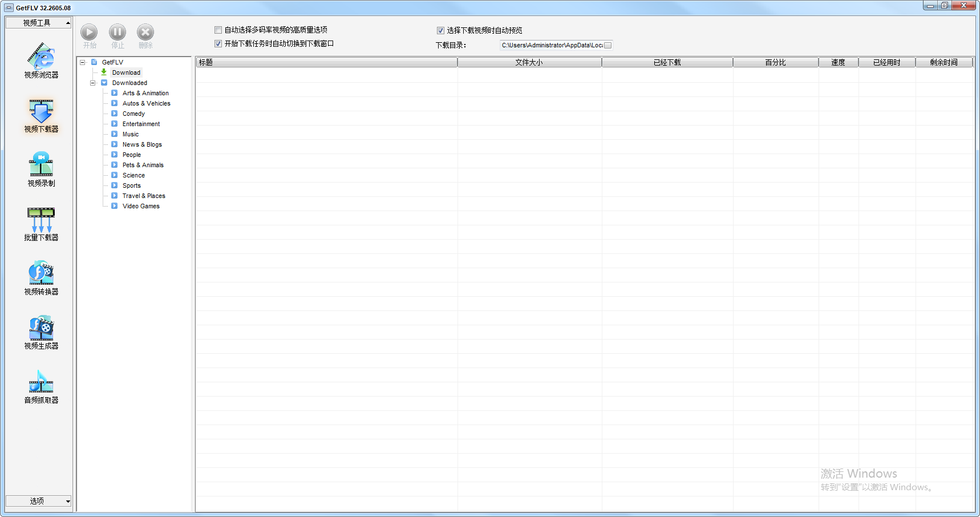Click the People category icon
Viewport: 980px width, 517px height.
tap(115, 155)
